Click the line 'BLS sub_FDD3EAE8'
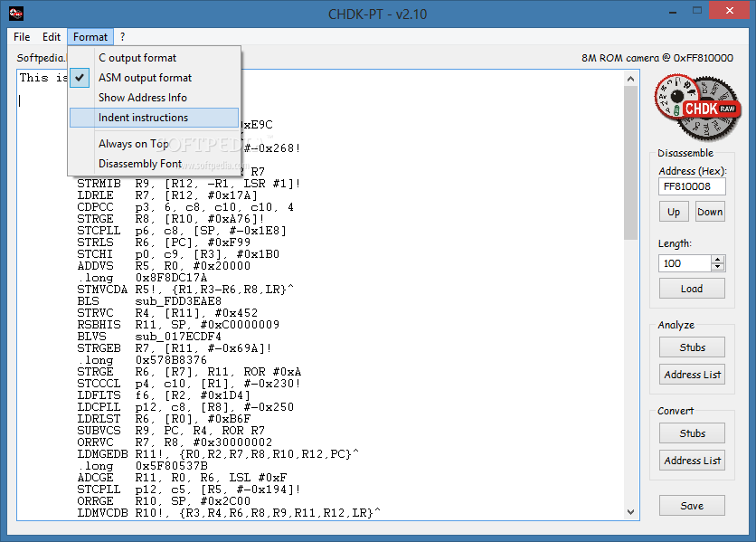This screenshot has height=542, width=756. pyautogui.click(x=149, y=301)
